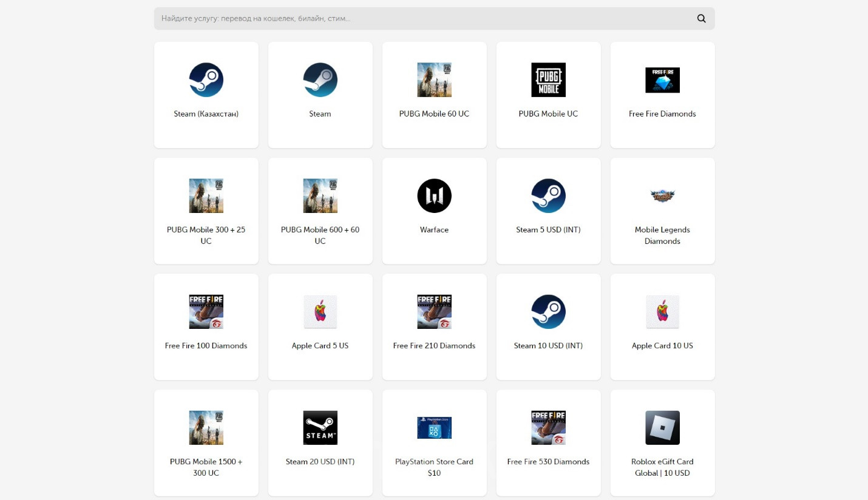This screenshot has height=500, width=868.
Task: Select the Free Fire 100 Diamonds image
Action: point(206,312)
